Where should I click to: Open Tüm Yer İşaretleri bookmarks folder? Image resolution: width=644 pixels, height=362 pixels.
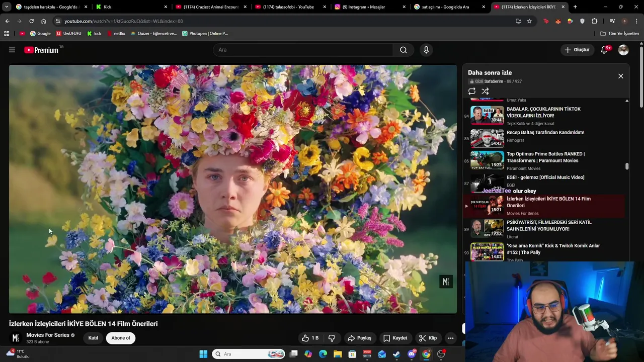coord(620,34)
